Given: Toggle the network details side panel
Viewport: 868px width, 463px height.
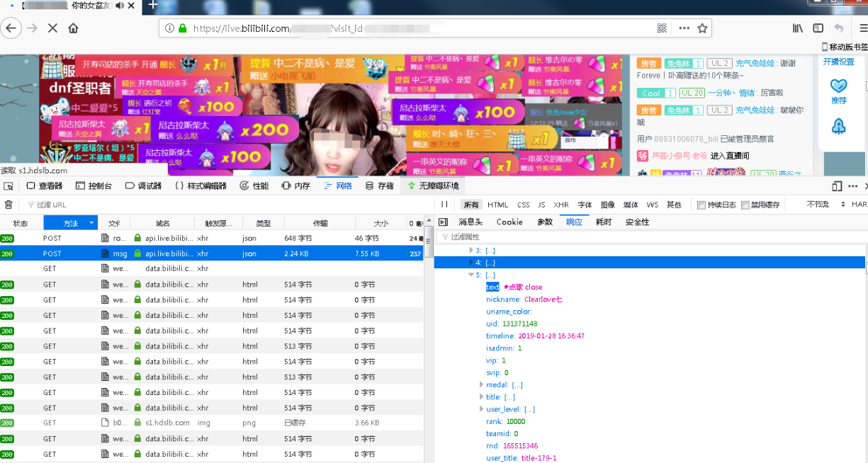Looking at the screenshot, I should [442, 222].
